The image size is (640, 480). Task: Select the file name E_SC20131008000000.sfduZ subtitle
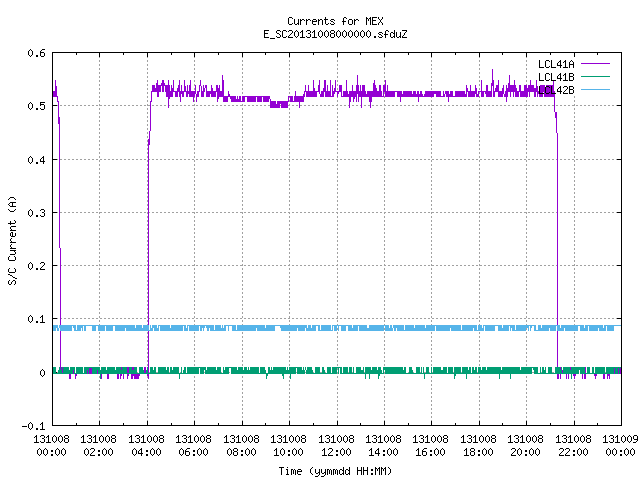tap(335, 34)
